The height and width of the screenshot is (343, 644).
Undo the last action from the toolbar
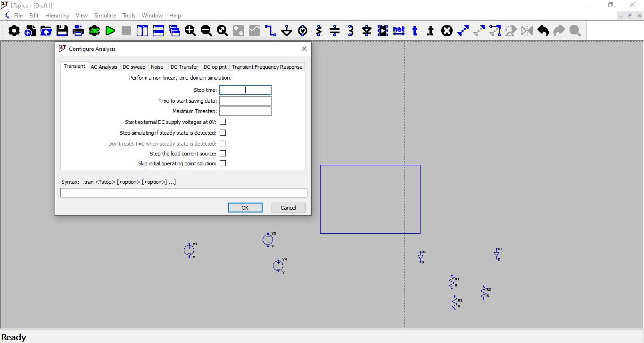[x=543, y=31]
